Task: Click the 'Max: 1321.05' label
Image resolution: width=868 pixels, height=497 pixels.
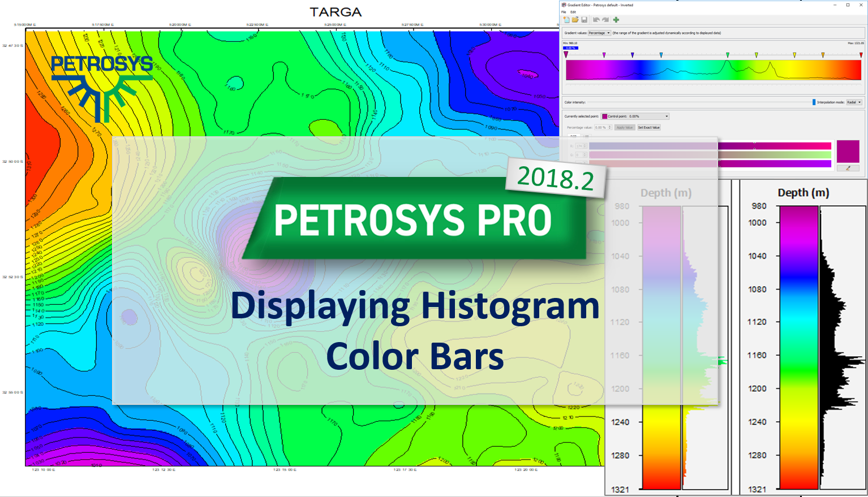Action: pos(856,43)
